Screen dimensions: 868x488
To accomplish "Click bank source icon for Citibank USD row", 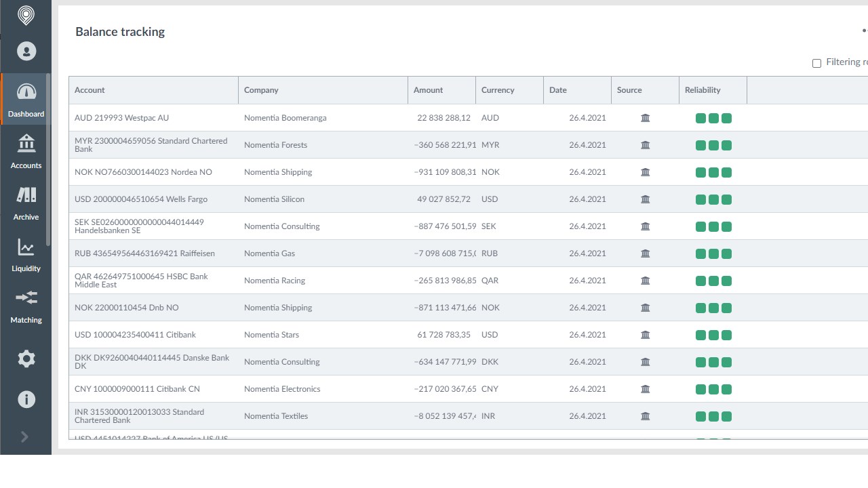I will [x=646, y=335].
